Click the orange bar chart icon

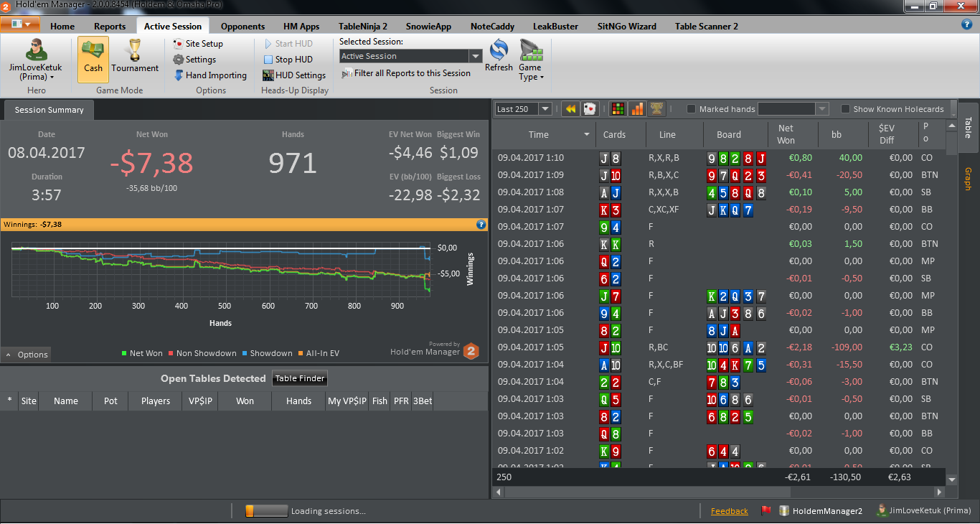point(636,109)
